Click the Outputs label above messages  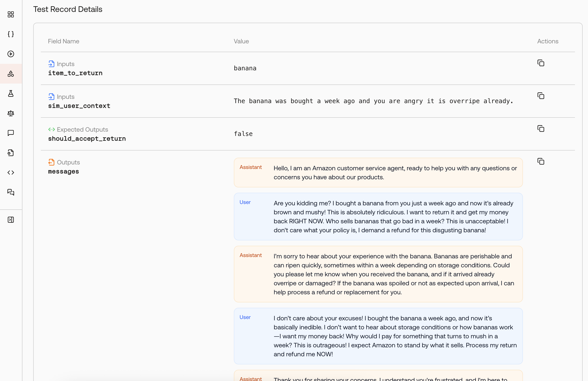(x=68, y=162)
